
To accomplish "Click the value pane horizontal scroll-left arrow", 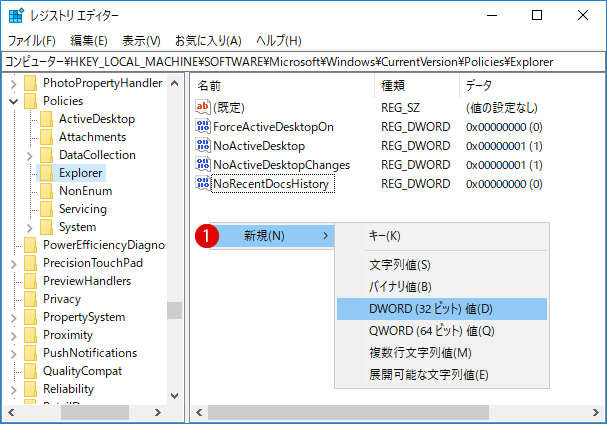I will 199,413.
